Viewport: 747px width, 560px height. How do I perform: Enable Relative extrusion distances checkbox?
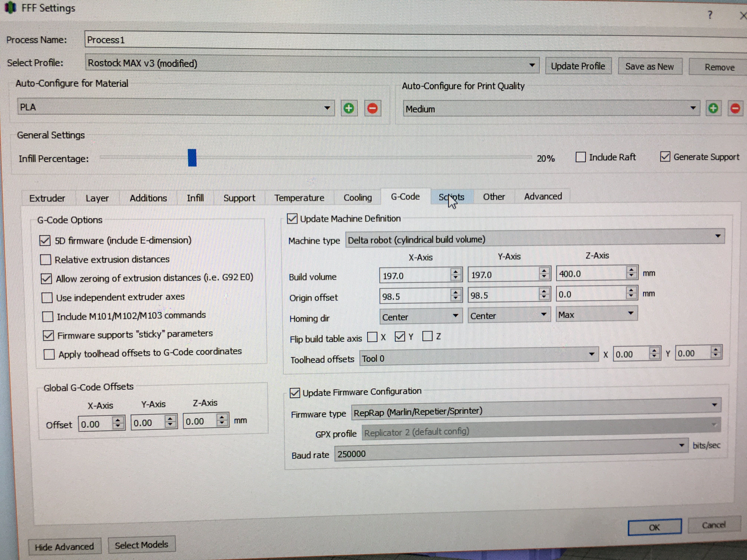tap(46, 260)
